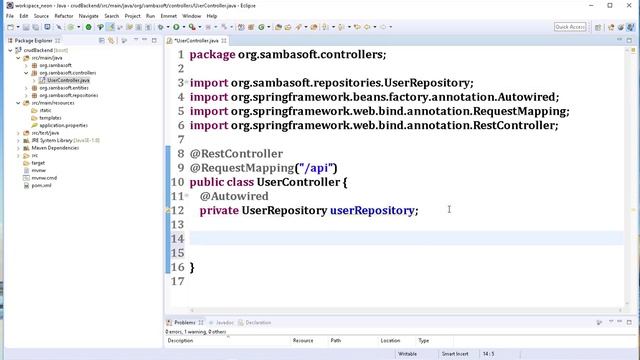Select the pom.xml file
Image resolution: width=640 pixels, height=360 pixels.
[41, 185]
